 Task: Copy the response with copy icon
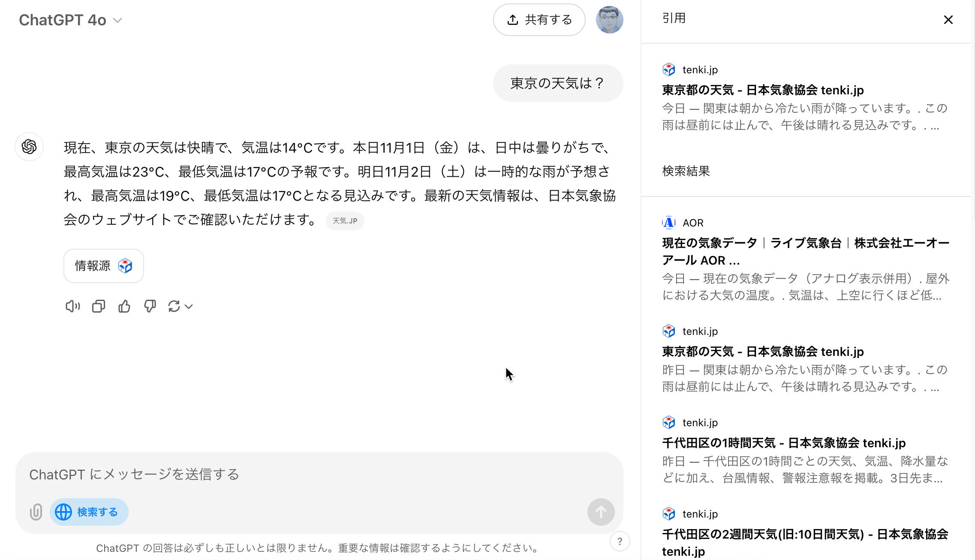pyautogui.click(x=99, y=306)
